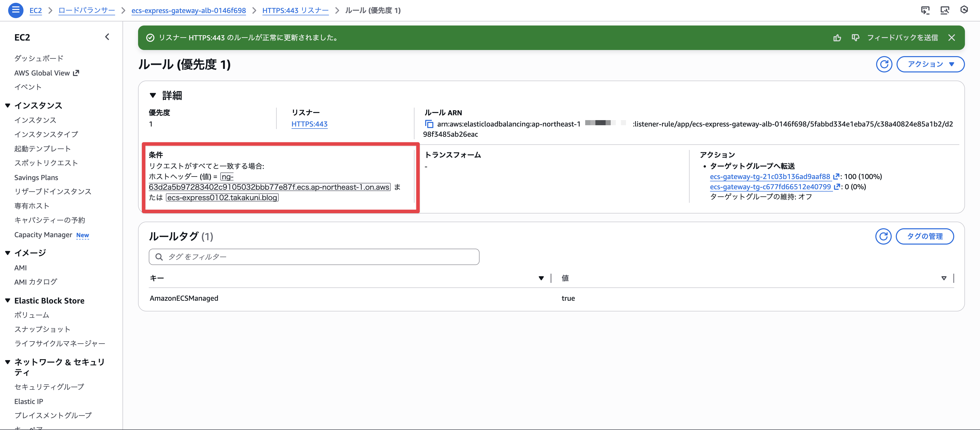Dismiss the green success notification banner
The height and width of the screenshot is (430, 980).
point(951,38)
